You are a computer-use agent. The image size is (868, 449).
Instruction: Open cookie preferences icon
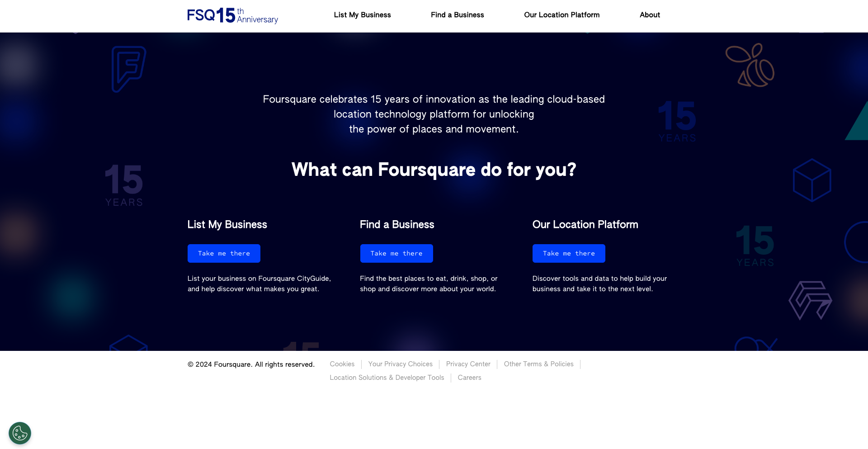(20, 433)
